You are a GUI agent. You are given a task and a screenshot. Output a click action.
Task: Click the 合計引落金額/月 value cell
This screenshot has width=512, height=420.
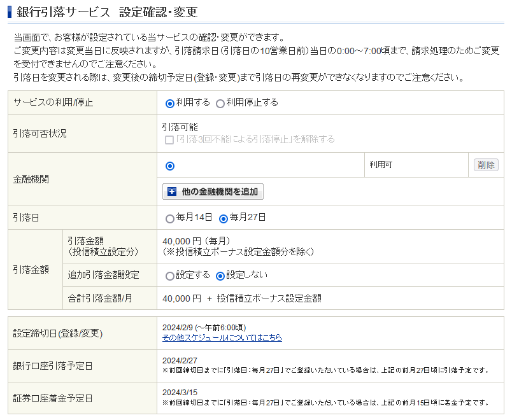click(242, 298)
